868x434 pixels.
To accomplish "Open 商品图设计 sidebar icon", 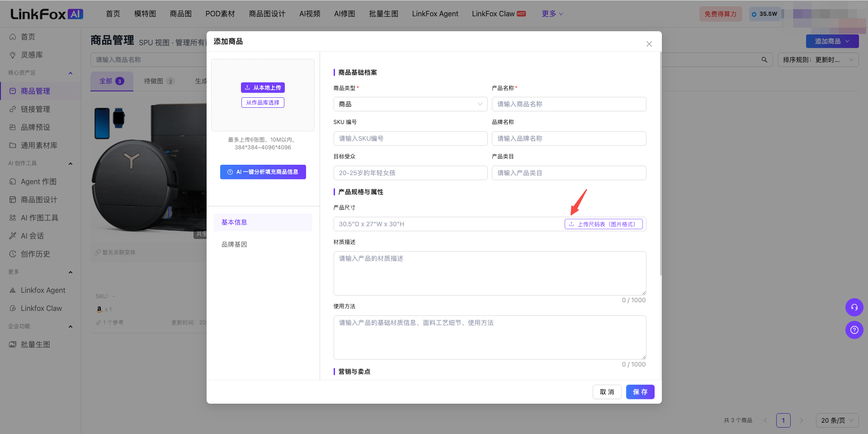I will [13, 200].
